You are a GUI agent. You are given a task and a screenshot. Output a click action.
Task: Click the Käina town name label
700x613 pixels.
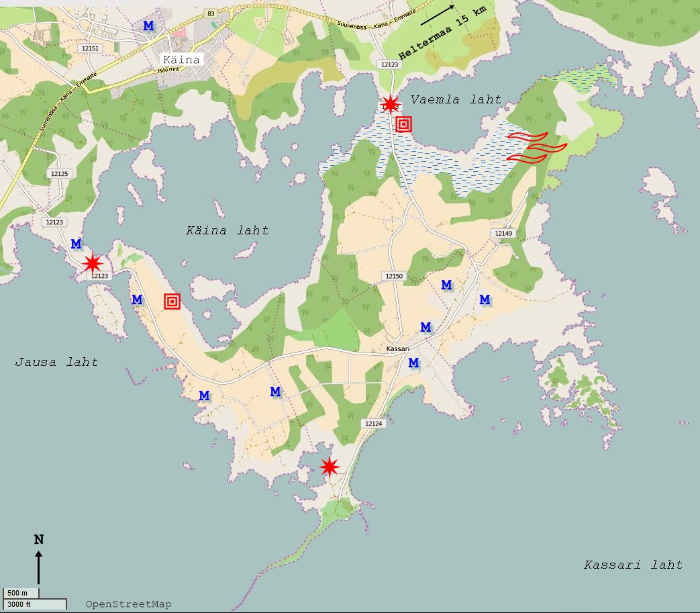pos(181,60)
